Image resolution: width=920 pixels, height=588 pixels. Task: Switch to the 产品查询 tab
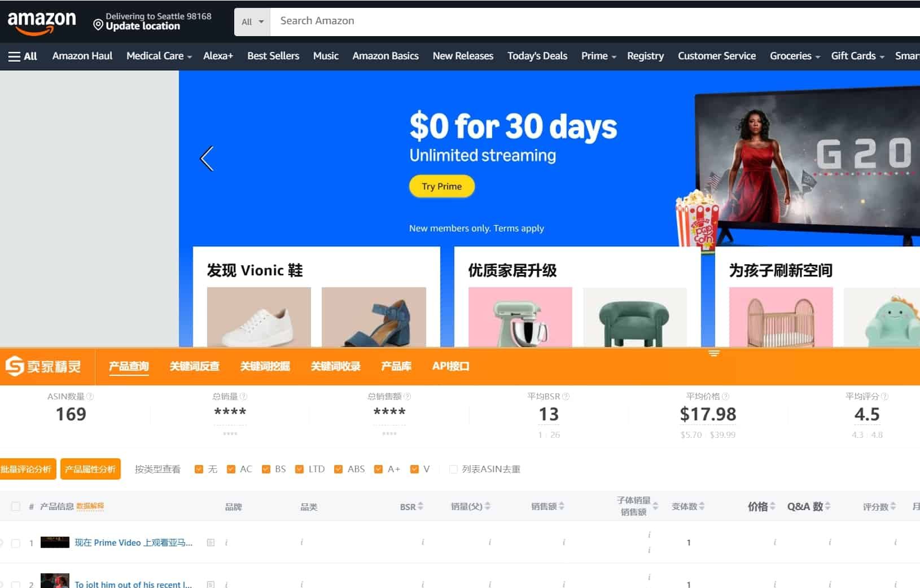click(129, 366)
